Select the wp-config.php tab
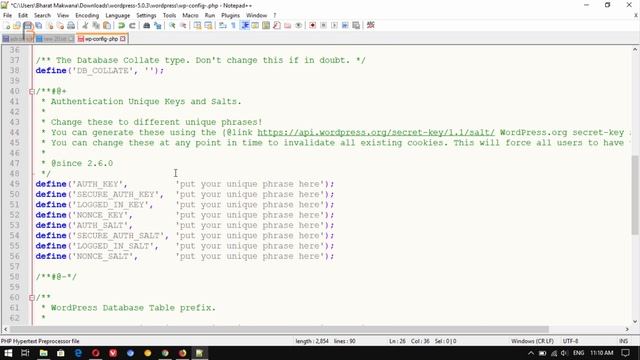 click(x=101, y=39)
